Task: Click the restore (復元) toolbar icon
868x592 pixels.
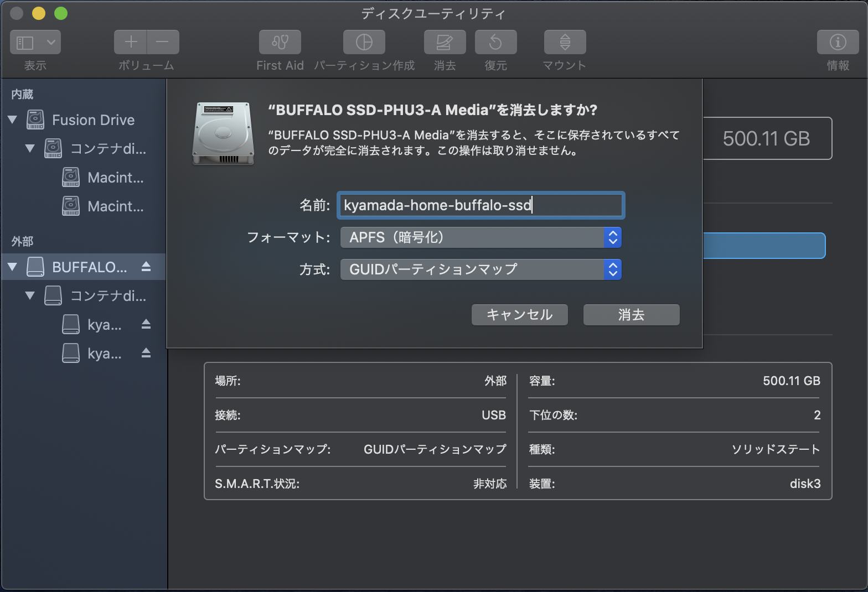Action: [x=496, y=42]
